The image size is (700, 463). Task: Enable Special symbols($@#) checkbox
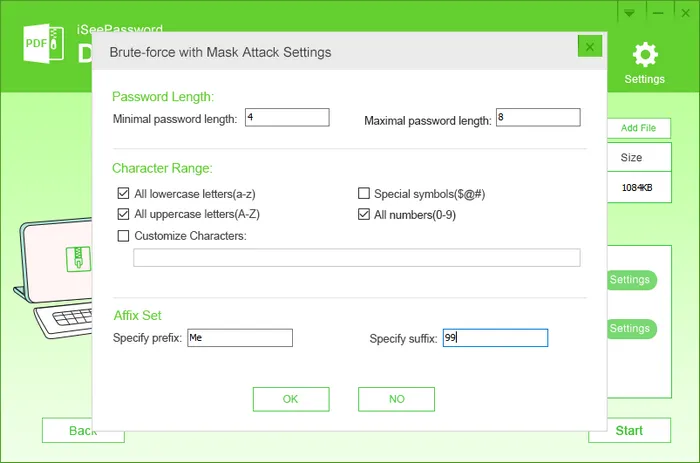click(364, 193)
